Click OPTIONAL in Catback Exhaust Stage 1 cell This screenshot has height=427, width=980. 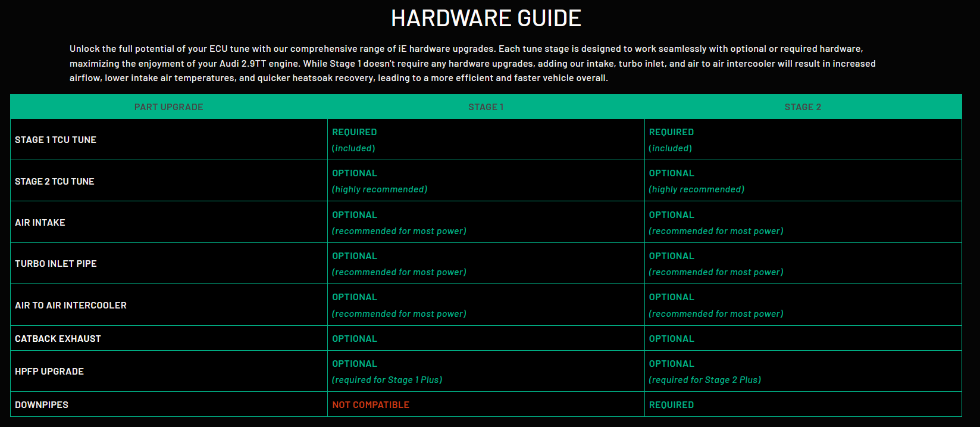click(355, 339)
